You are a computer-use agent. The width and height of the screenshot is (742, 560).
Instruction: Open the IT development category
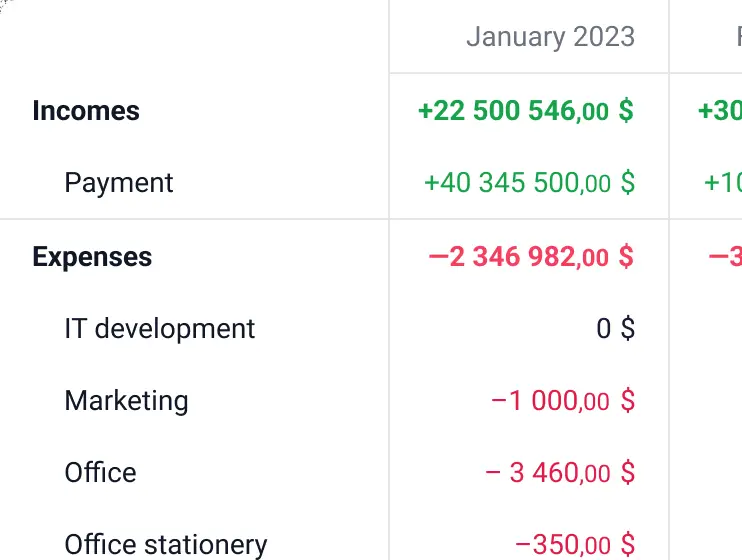point(160,329)
